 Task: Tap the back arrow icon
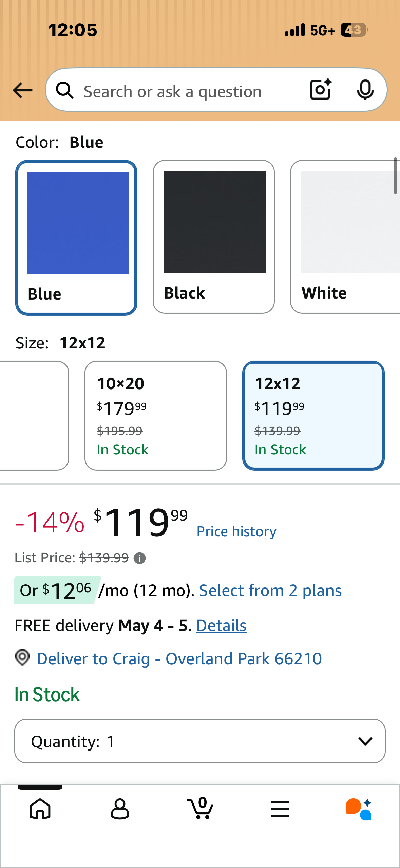click(22, 90)
